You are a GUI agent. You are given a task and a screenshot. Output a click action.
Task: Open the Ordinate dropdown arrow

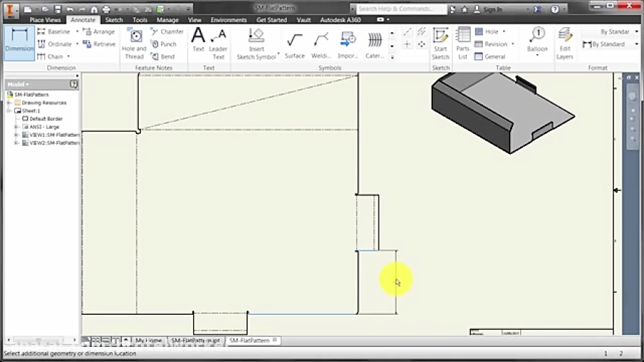coord(77,44)
